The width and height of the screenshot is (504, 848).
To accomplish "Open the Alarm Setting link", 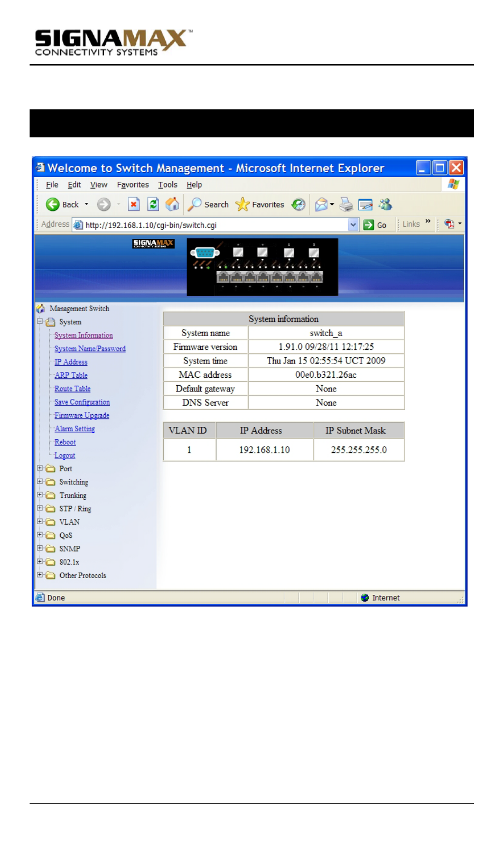I will point(74,429).
